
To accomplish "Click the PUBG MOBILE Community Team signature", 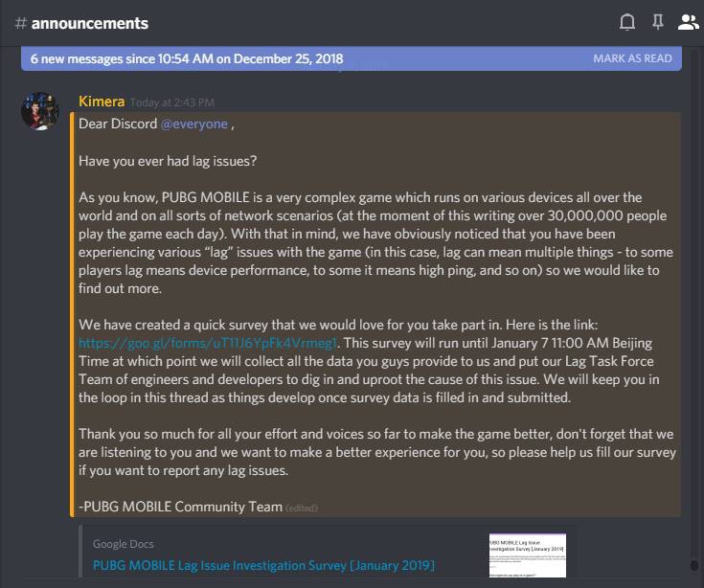I will (180, 507).
